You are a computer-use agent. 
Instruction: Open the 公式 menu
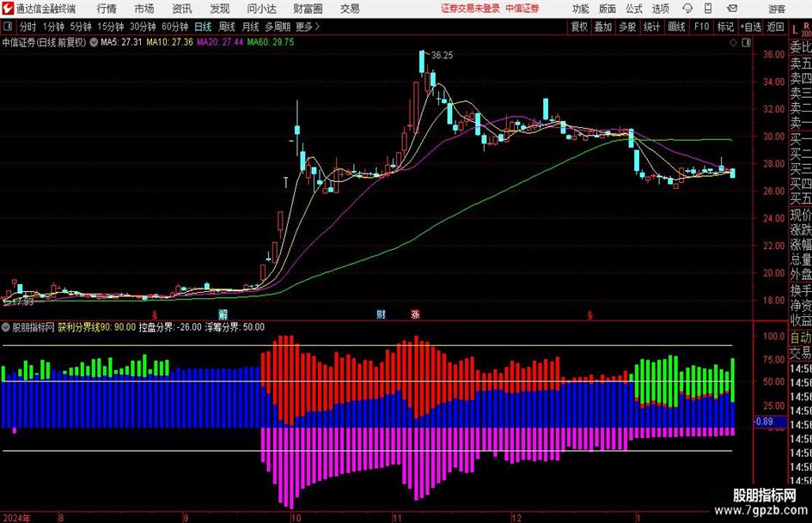(x=634, y=9)
